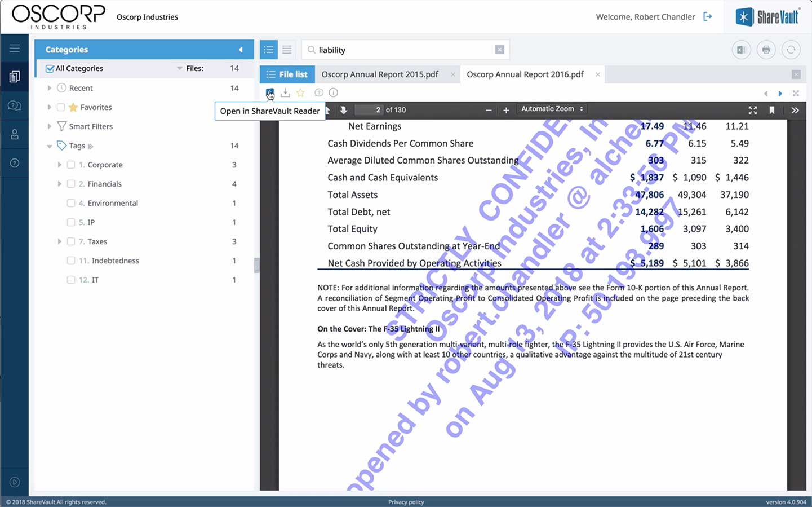Check the 11. Indebtedness tag checkbox
Image resolution: width=812 pixels, height=507 pixels.
pyautogui.click(x=71, y=261)
